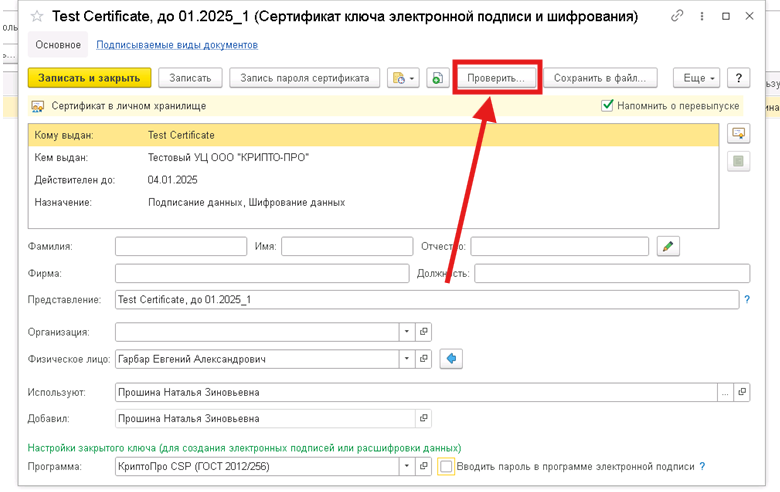This screenshot has height=492, width=780.
Task: Open the Программа field's open-form icon
Action: [x=423, y=467]
